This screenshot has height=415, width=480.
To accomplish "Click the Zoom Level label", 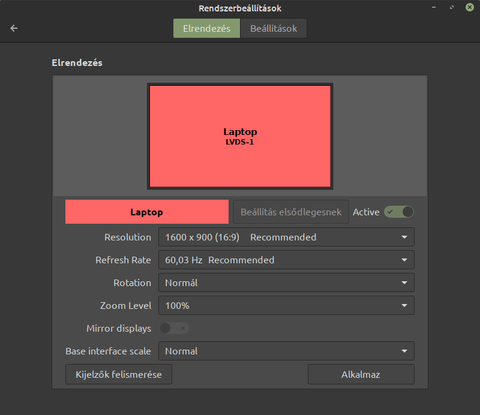I will (126, 306).
